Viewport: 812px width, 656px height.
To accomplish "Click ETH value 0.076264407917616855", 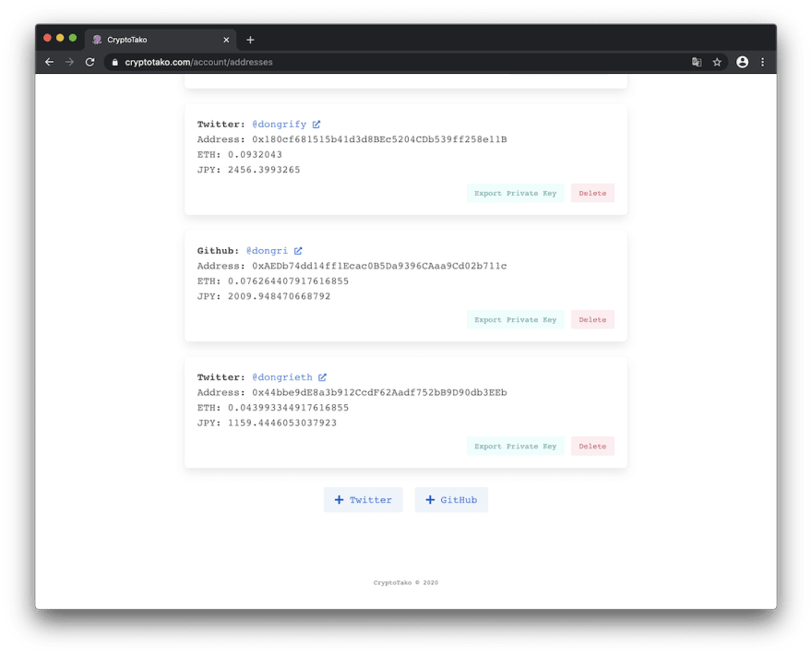I will [x=289, y=281].
